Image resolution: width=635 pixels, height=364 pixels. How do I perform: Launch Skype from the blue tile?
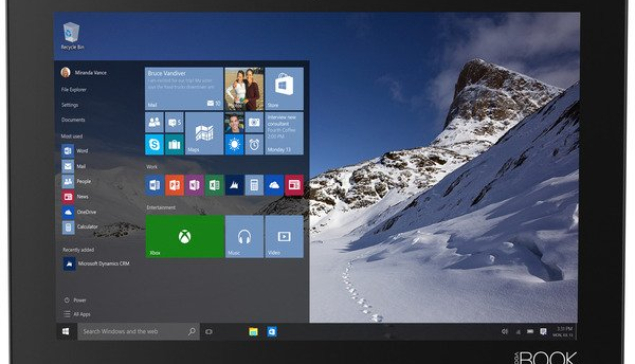click(x=154, y=145)
